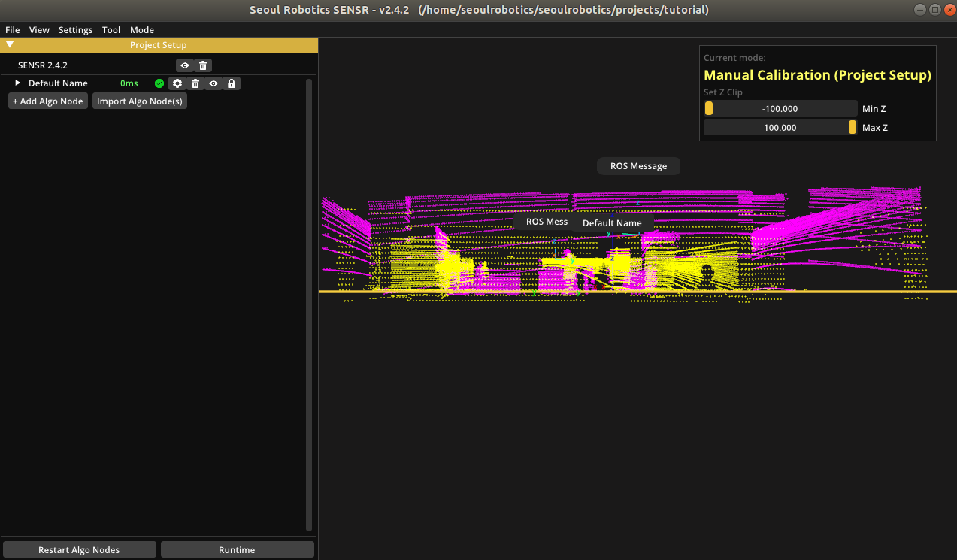Open settings gear for Default Name node
This screenshot has height=560, width=957.
tap(177, 83)
